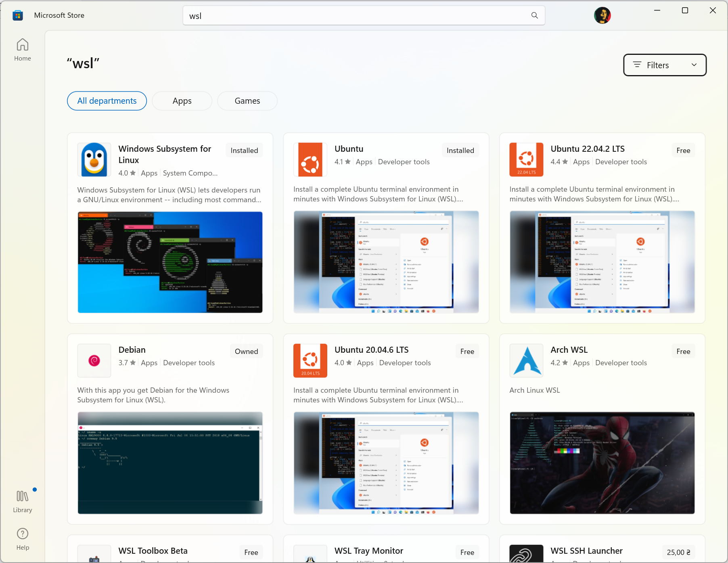
Task: Open the Filters dropdown
Action: (x=664, y=65)
